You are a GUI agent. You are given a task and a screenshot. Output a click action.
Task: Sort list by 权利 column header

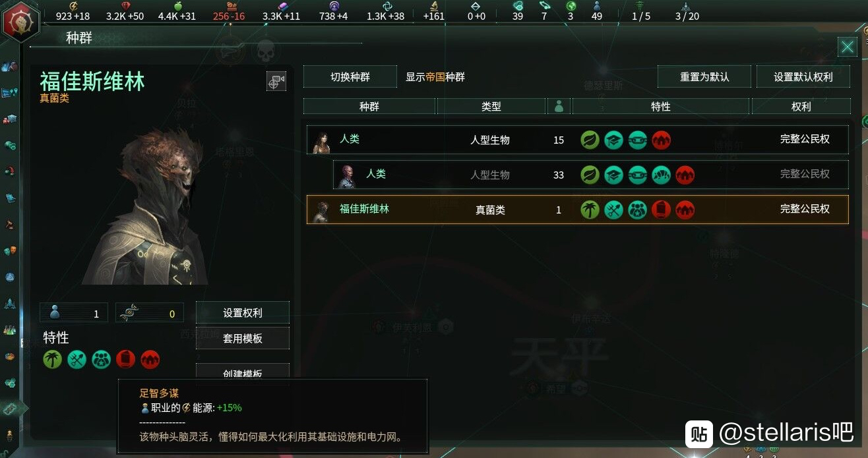coord(801,106)
